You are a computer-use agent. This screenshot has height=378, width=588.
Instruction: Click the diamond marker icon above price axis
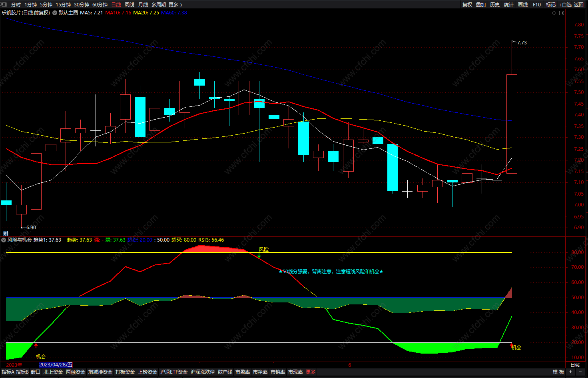(x=554, y=13)
